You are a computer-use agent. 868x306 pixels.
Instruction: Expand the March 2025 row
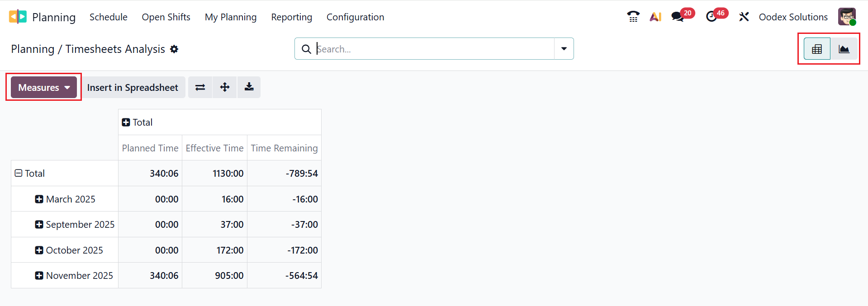point(39,199)
